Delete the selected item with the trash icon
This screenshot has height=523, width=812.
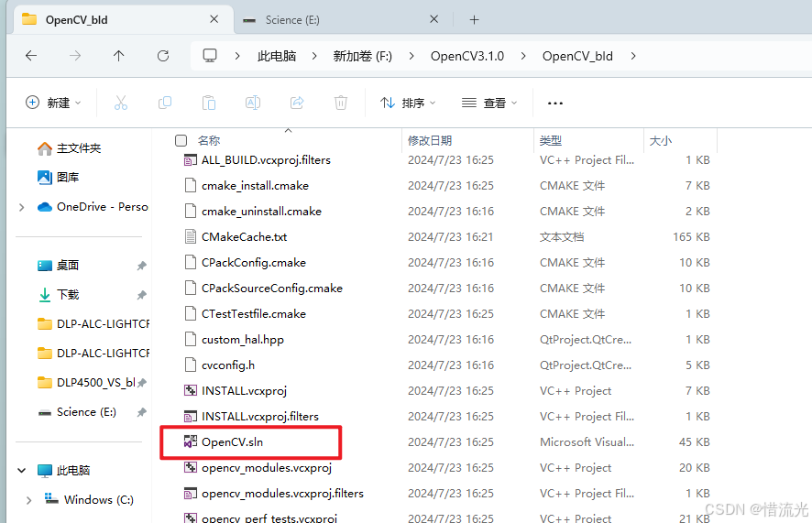click(x=341, y=103)
